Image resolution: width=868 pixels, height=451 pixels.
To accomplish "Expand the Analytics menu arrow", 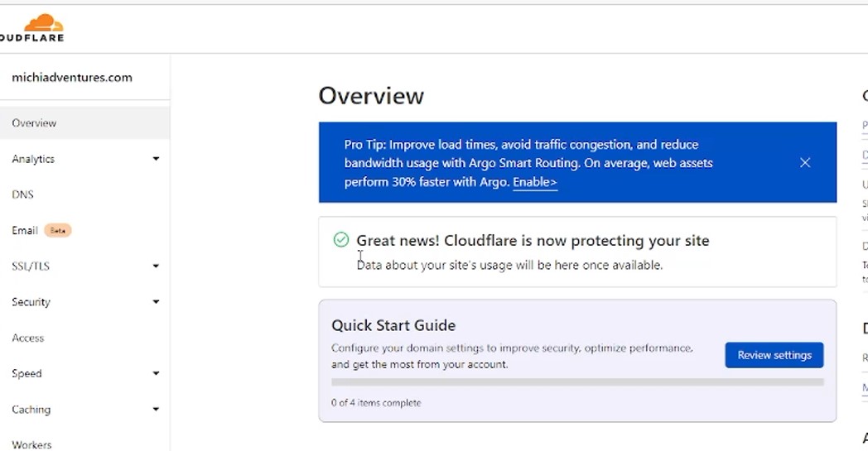I will click(156, 159).
